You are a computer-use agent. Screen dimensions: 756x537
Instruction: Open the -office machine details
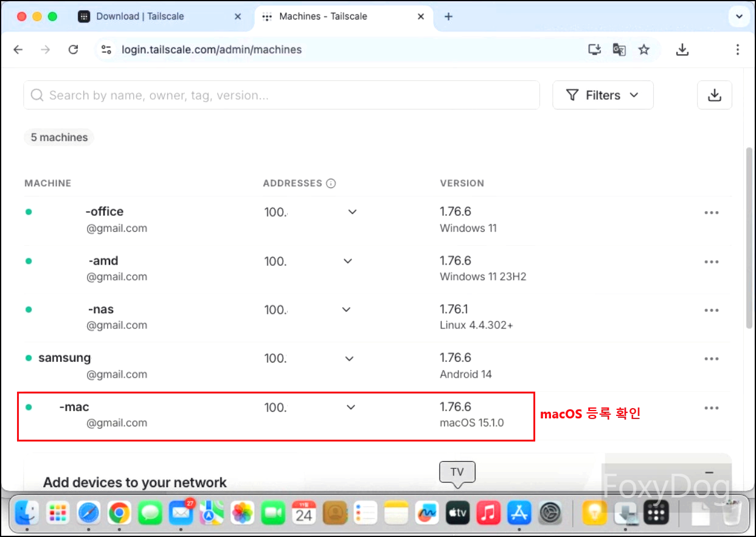(104, 212)
